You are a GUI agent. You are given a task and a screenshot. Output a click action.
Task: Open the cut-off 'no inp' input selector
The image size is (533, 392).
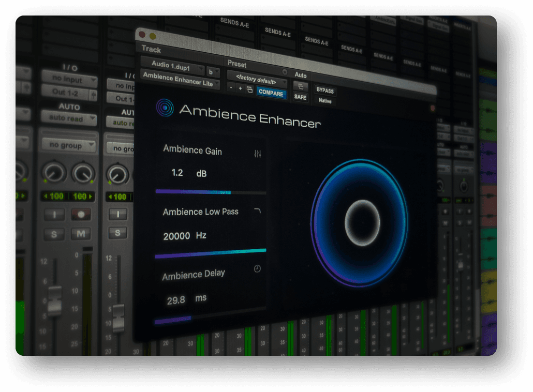click(121, 86)
